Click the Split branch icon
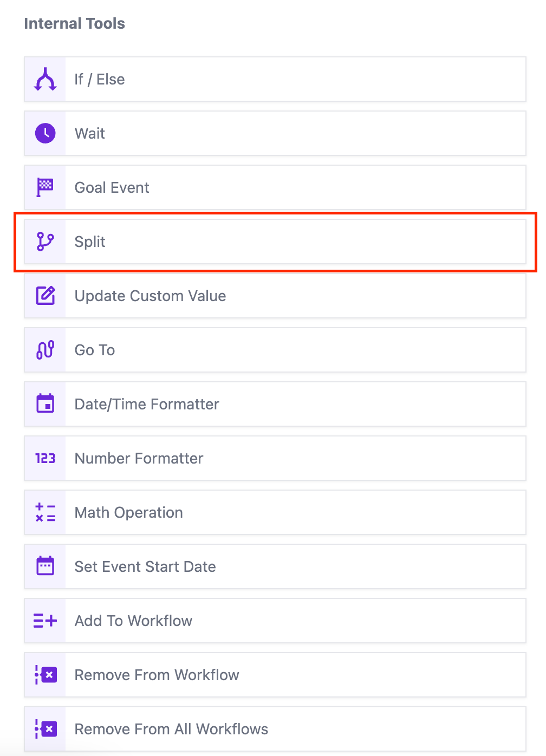The image size is (546, 756). click(45, 242)
